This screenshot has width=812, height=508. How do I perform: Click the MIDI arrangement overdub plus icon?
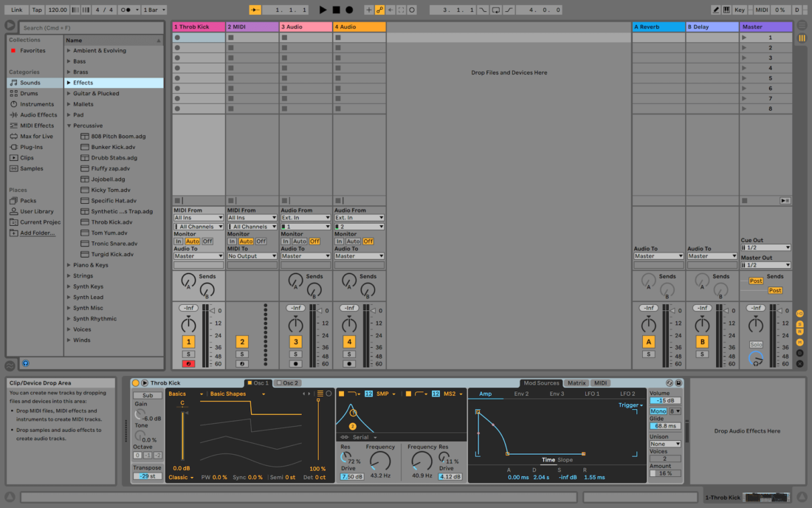click(x=368, y=10)
